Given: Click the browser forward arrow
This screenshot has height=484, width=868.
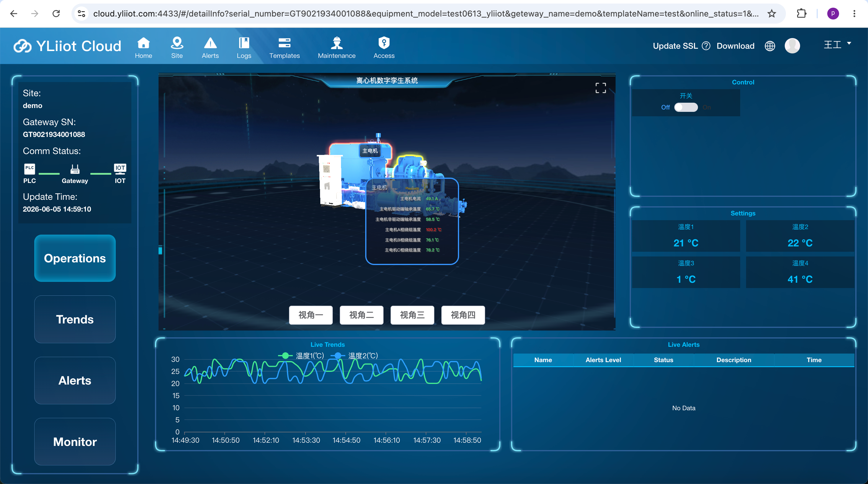Looking at the screenshot, I should pyautogui.click(x=35, y=14).
